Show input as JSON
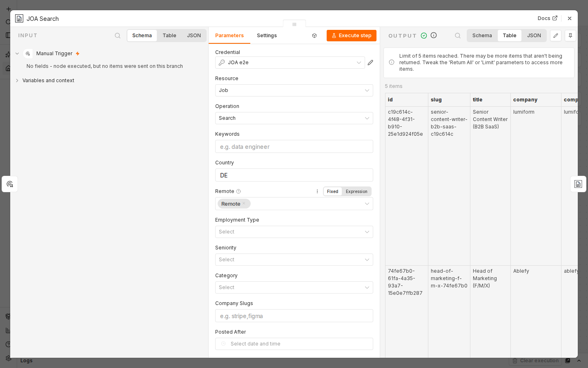588x368 pixels. [x=194, y=36]
